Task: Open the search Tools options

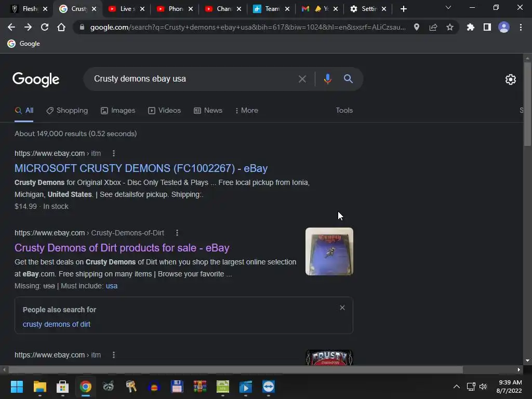Action: point(344,110)
